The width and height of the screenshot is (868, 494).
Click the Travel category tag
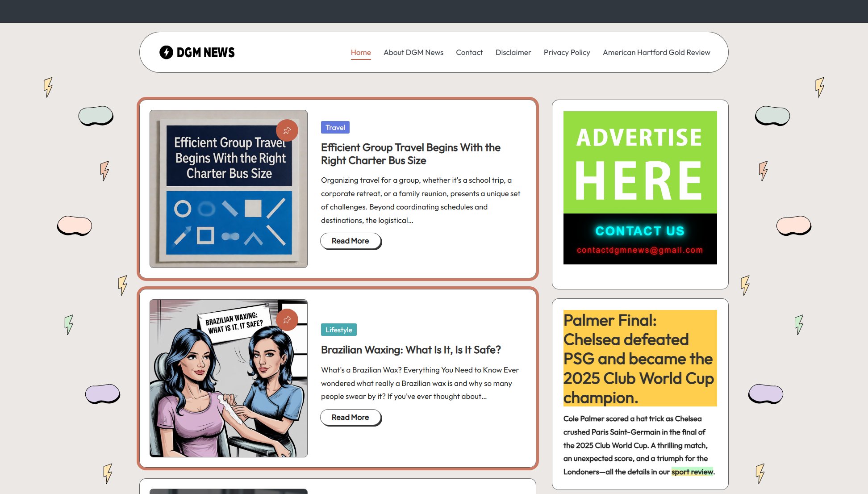(x=335, y=127)
